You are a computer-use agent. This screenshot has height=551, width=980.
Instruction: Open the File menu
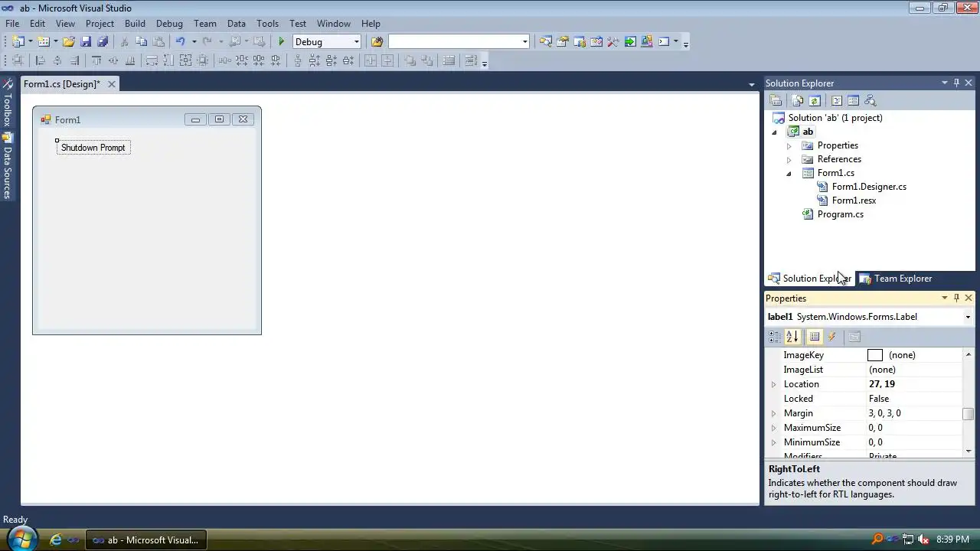[x=12, y=24]
